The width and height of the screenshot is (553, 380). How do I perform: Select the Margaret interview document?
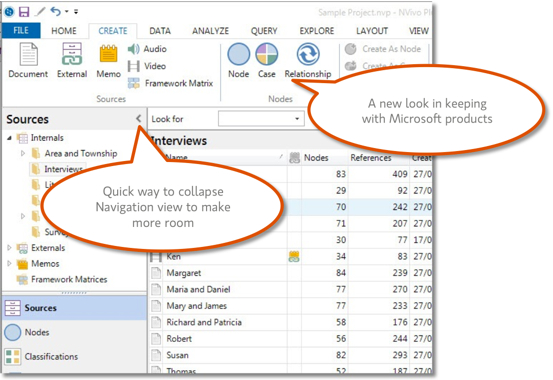(x=184, y=273)
